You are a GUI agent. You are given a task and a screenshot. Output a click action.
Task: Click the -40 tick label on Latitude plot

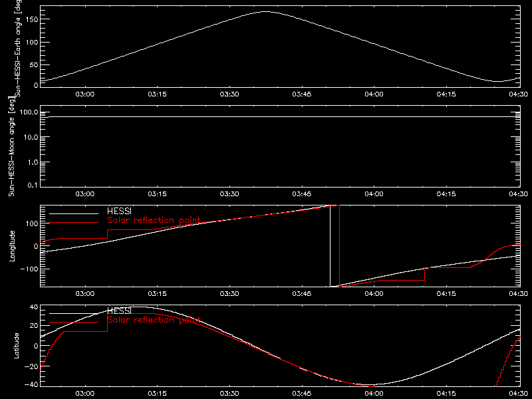pos(31,385)
